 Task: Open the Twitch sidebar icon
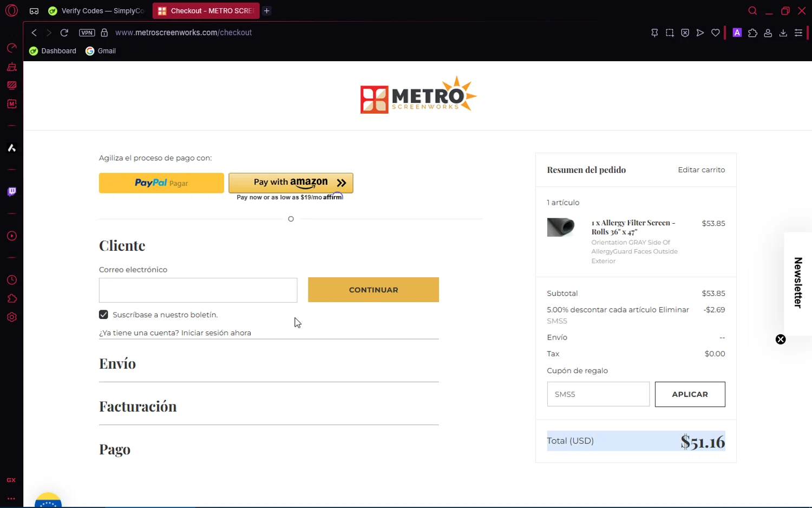pos(11,192)
